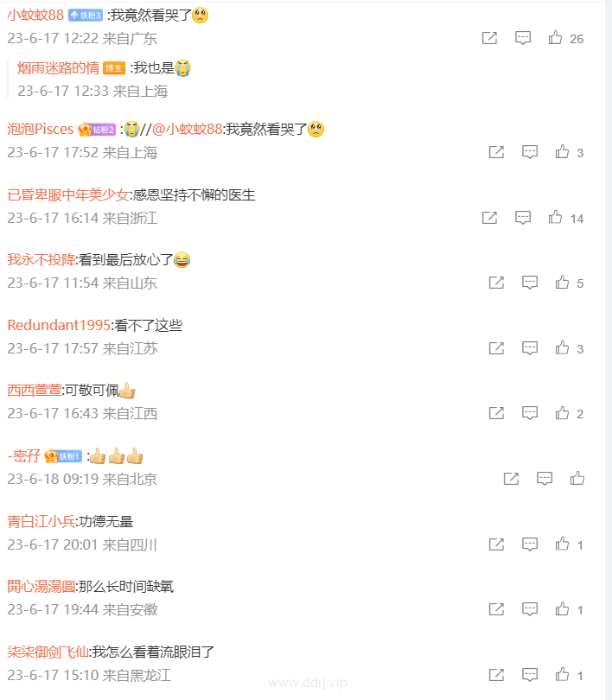Image resolution: width=612 pixels, height=700 pixels.
Task: Open blogger 烟雨迷路的情's profile
Action: point(58,68)
